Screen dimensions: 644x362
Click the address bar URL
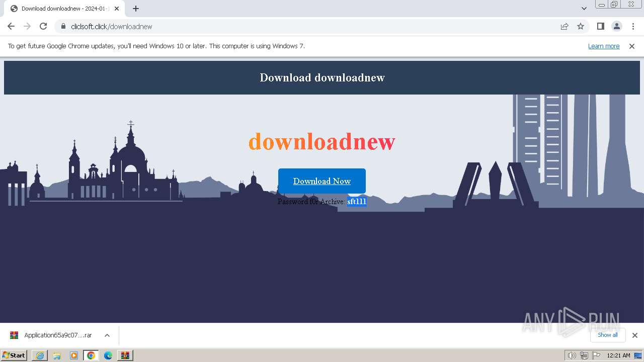coord(112,26)
